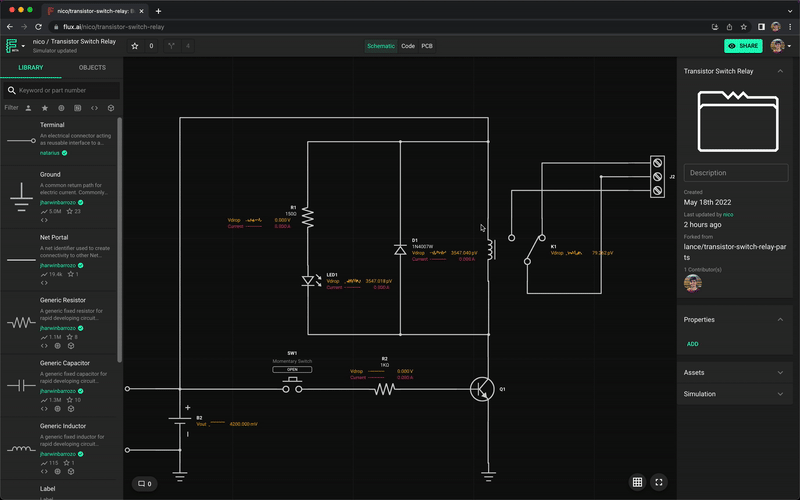
Task: Select diode D1 1N4007W symbol
Action: click(x=400, y=249)
